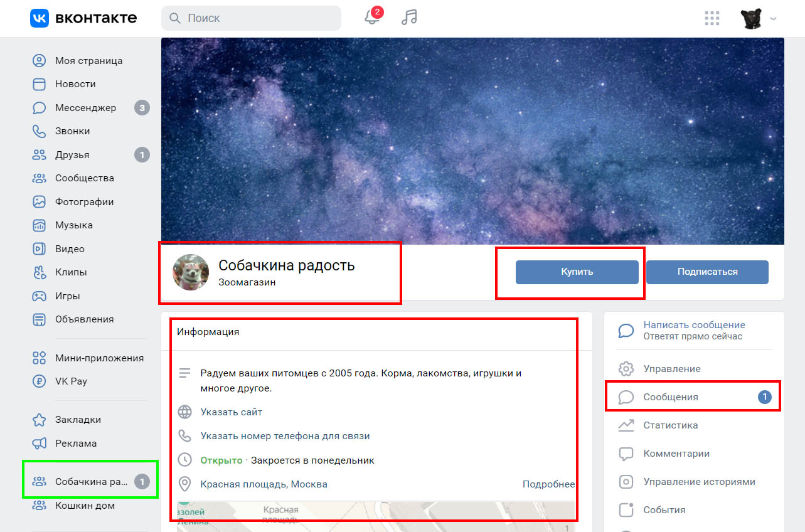805x532 pixels.
Task: Click the Новости icon in sidebar
Action: pyautogui.click(x=40, y=84)
